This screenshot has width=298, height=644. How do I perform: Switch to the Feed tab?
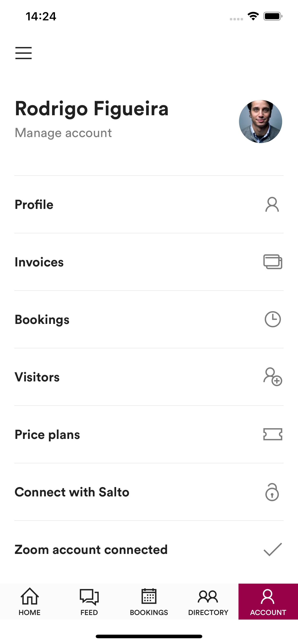[89, 602]
